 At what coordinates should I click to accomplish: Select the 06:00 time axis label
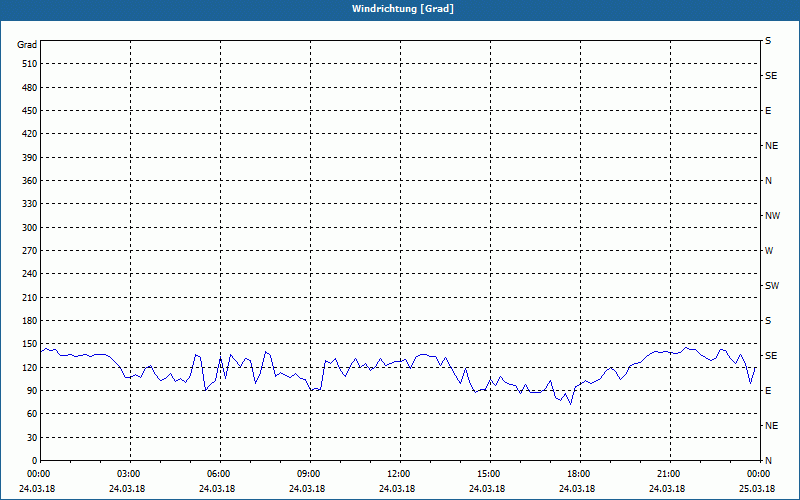pos(220,474)
